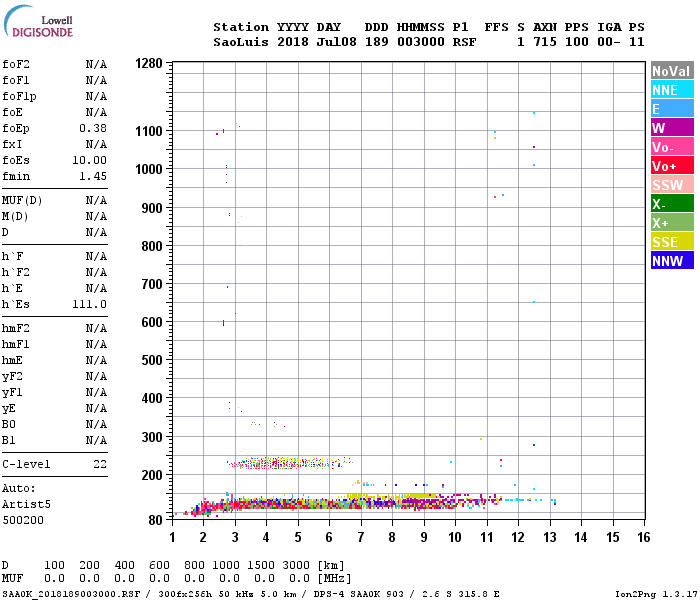Select the W purple legend swatch
Viewport: 700px width, 600px height.
coord(672,128)
